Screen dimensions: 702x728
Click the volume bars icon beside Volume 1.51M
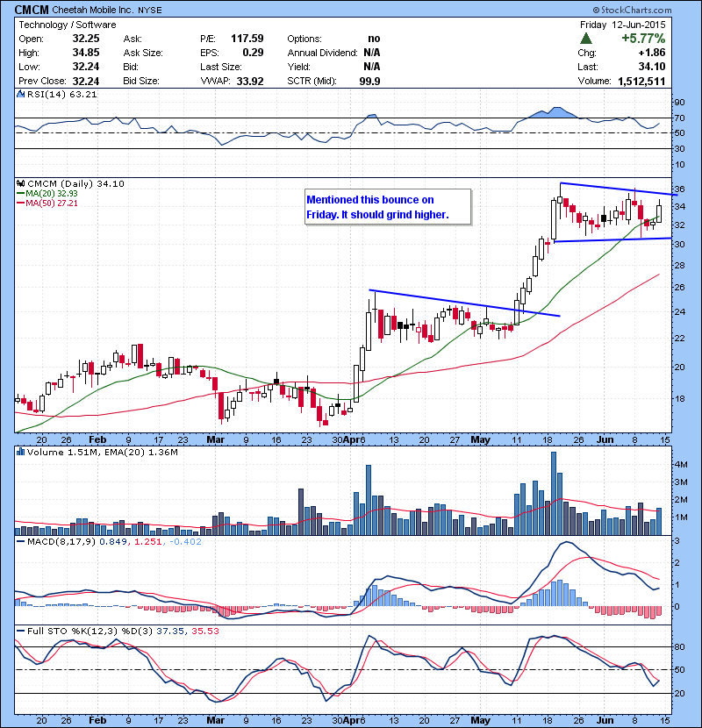pyautogui.click(x=20, y=452)
